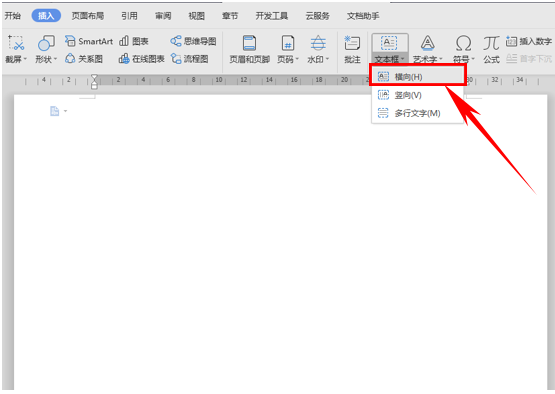Click the 艺术字 word art icon
555x394 pixels.
click(x=428, y=43)
